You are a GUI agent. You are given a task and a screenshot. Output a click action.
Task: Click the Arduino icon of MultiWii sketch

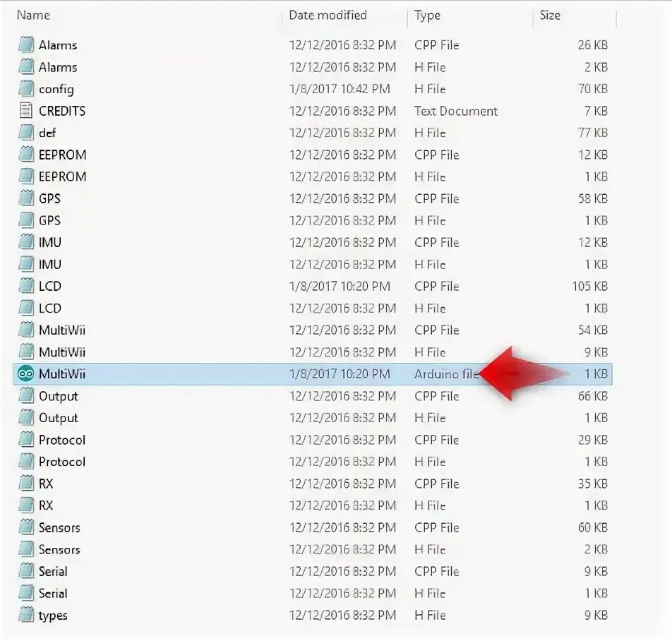[25, 373]
